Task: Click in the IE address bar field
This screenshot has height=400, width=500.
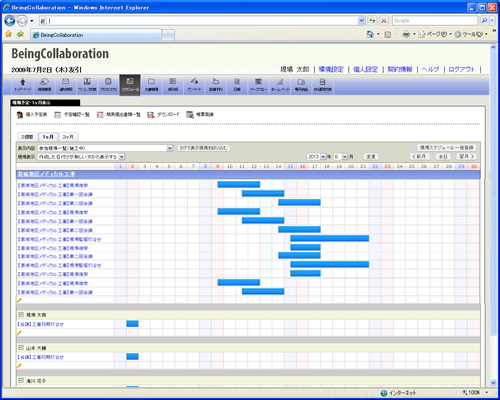Action: click(x=203, y=21)
